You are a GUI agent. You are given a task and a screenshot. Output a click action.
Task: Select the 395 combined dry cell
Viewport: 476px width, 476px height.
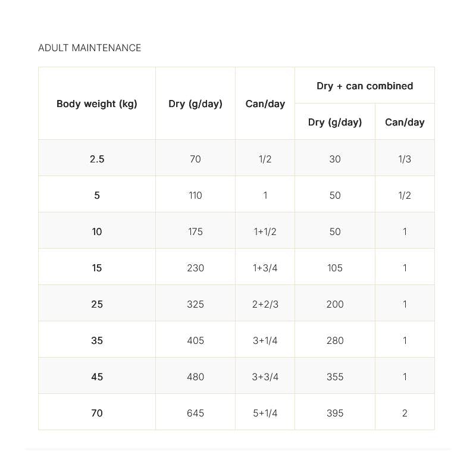pyautogui.click(x=335, y=413)
